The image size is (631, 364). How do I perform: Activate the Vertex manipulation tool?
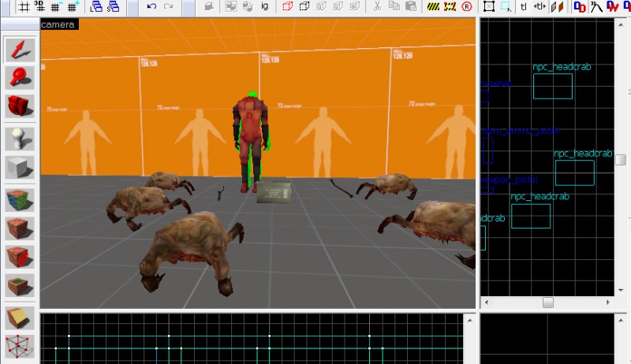pos(19,346)
